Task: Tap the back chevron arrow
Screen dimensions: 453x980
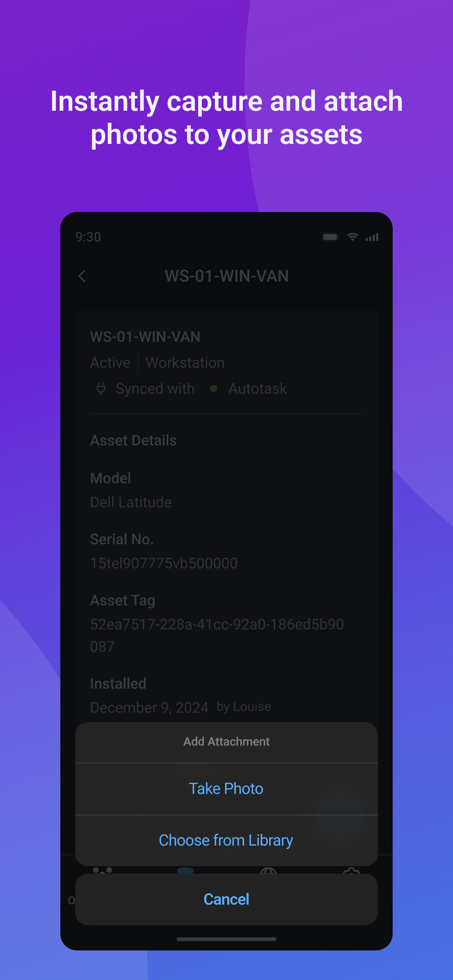Action: [x=82, y=276]
